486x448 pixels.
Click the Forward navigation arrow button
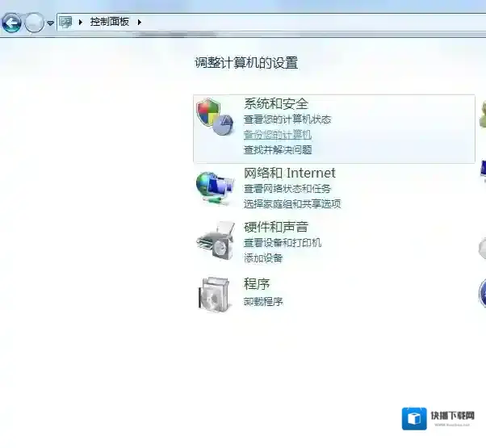(x=34, y=23)
